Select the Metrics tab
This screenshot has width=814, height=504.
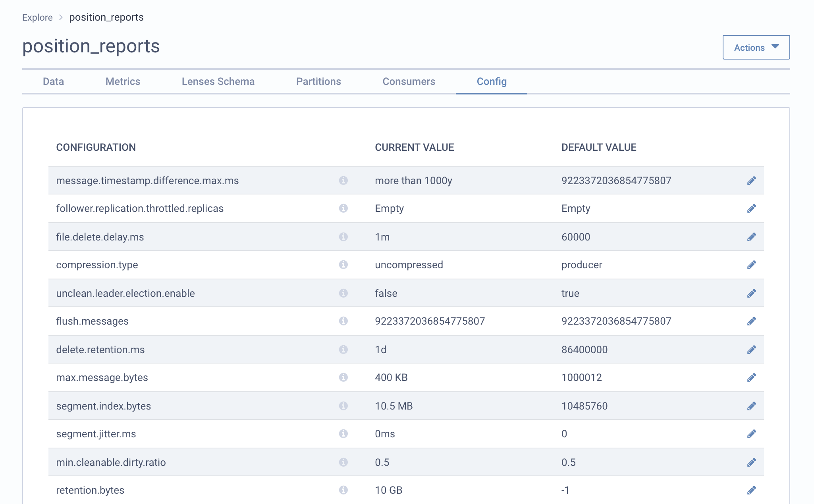pos(123,81)
